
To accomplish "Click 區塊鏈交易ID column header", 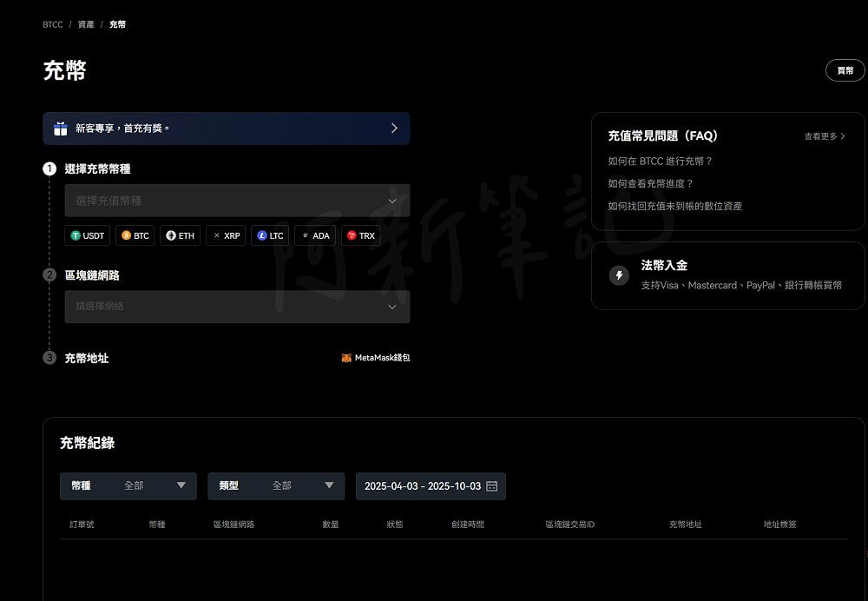I will 570,524.
